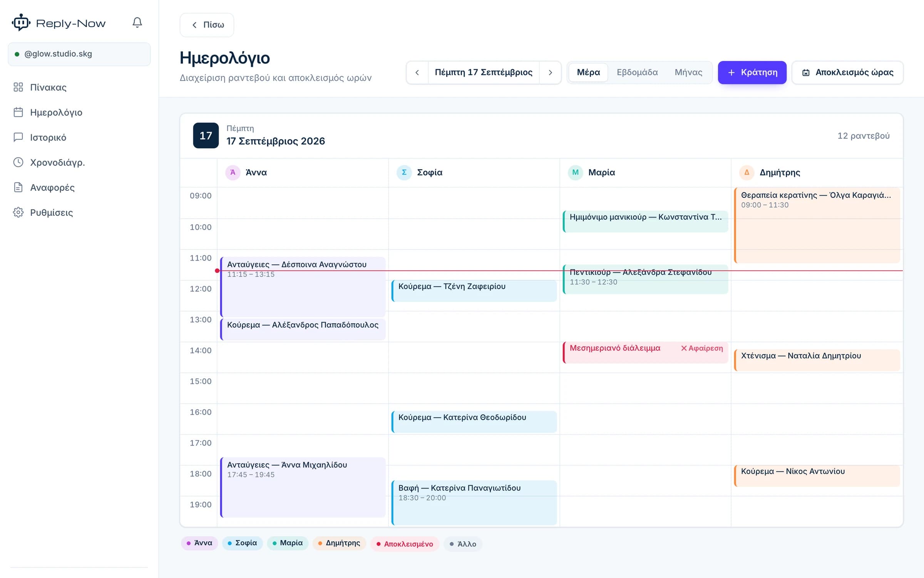
Task: Open Χτένισμα — Ναταλία Δημητρίου appointment
Action: [817, 360]
